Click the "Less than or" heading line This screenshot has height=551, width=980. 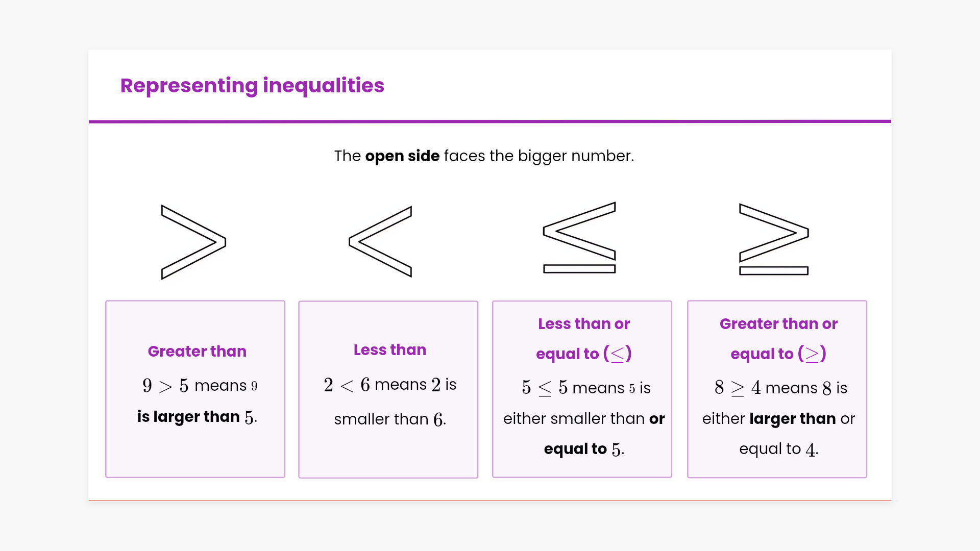click(584, 323)
